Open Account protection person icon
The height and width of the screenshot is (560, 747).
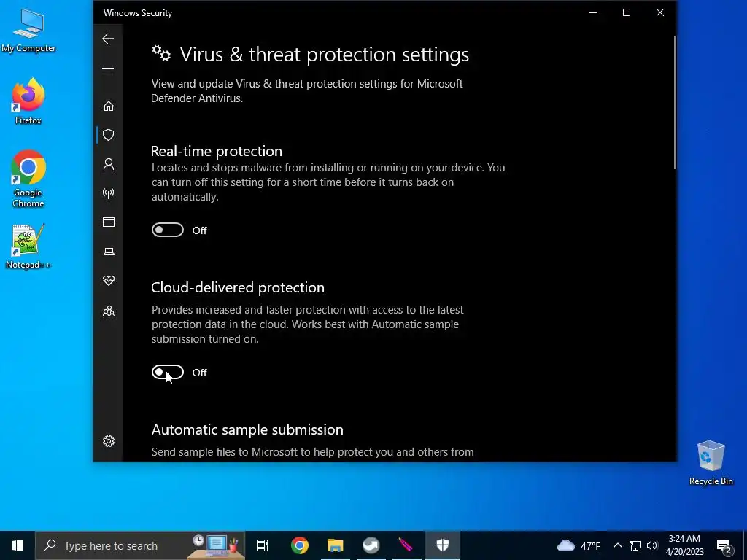pyautogui.click(x=109, y=164)
